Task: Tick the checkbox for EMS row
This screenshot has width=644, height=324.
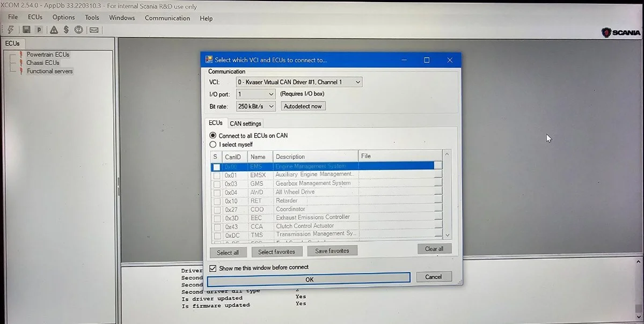Action: coord(216,167)
